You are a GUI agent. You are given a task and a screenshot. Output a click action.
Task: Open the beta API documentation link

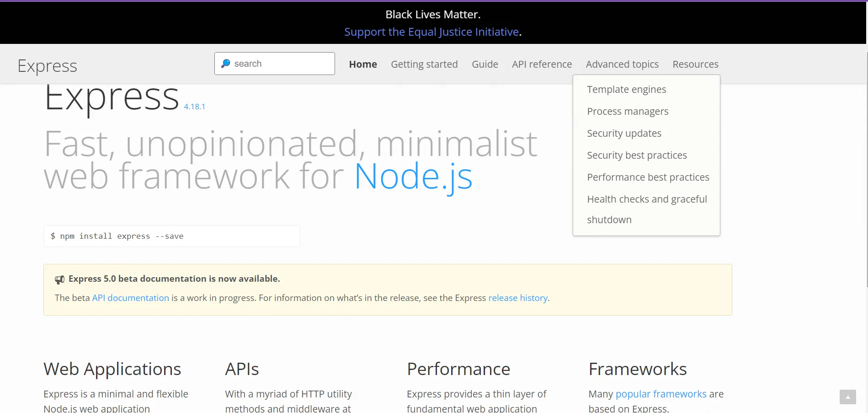pyautogui.click(x=131, y=298)
